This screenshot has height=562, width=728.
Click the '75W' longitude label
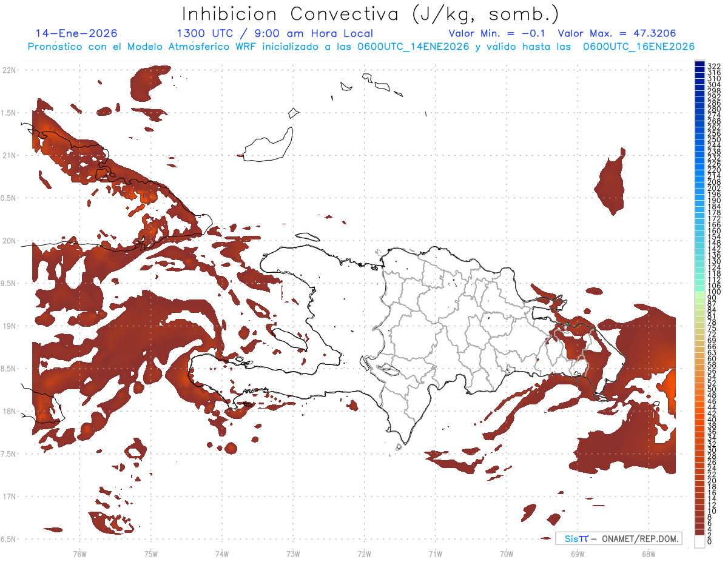(150, 554)
